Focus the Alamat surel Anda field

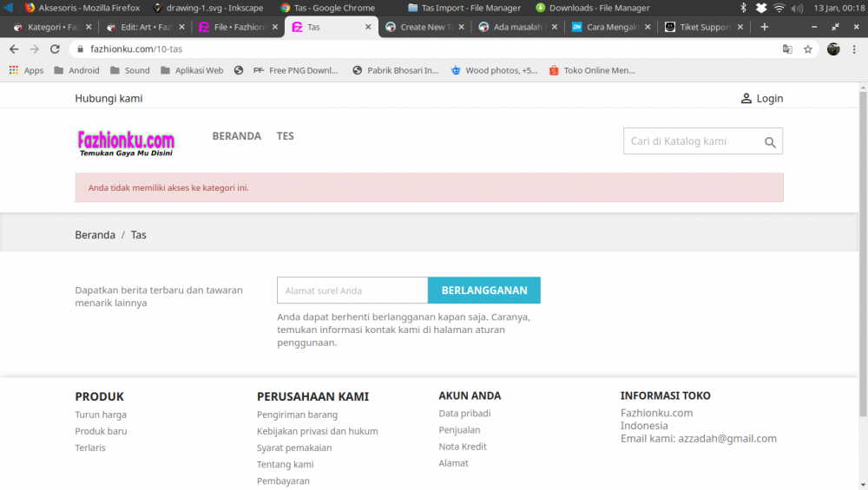pyautogui.click(x=352, y=291)
